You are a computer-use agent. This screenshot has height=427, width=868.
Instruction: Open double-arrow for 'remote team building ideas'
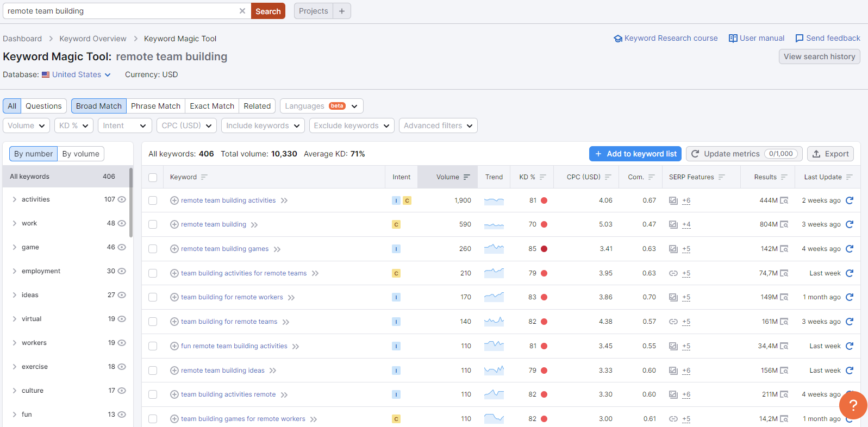tap(273, 371)
